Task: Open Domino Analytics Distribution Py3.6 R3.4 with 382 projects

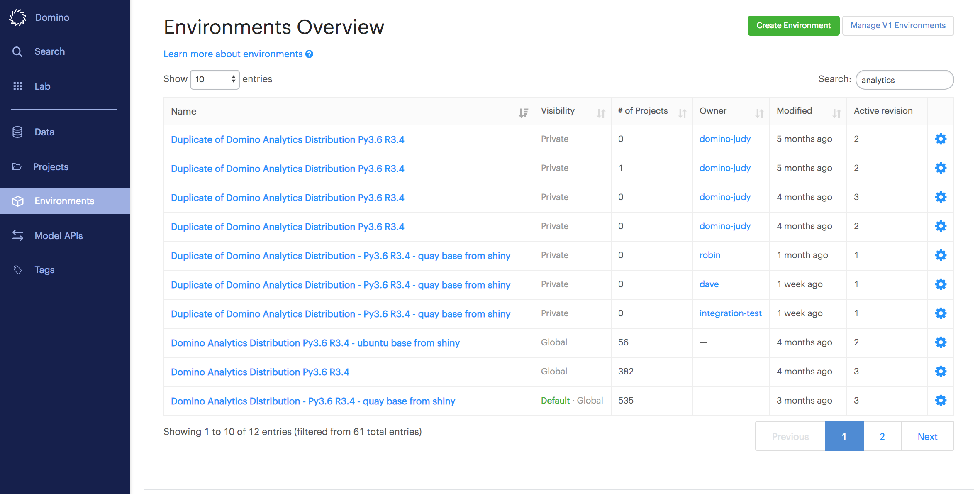Action: pos(260,372)
